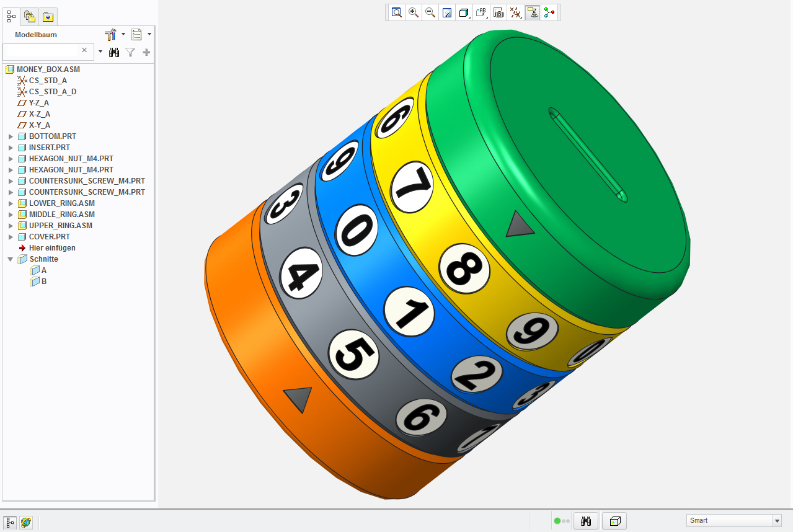The image size is (793, 532).
Task: Expand the first HEXAGON_NUT_M4.PRT node
Action: pos(11,159)
